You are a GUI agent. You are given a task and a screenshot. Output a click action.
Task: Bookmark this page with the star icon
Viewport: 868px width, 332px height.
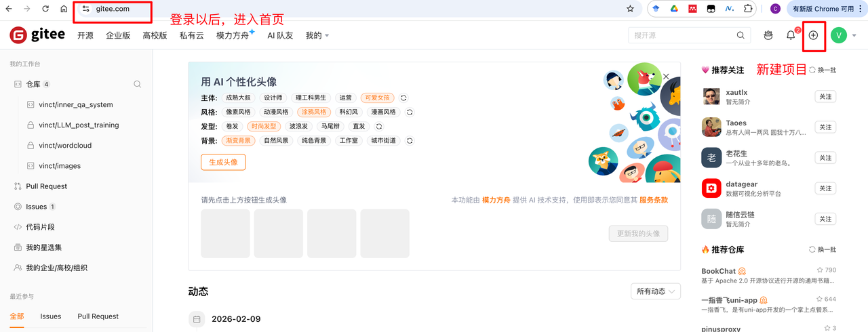coord(630,9)
